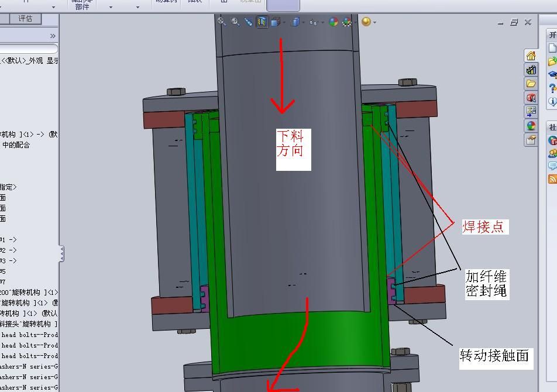
Task: Click the Edit Appearance color ball
Action: click(x=333, y=22)
